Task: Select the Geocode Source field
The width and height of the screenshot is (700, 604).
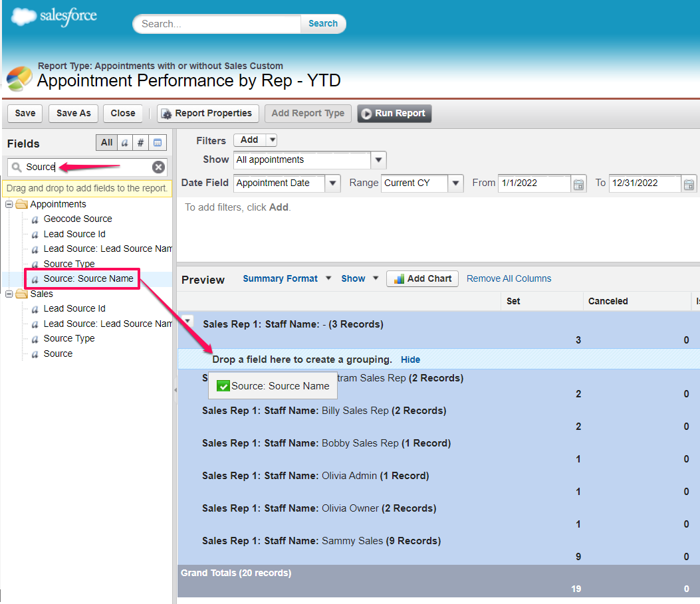Action: click(x=78, y=219)
